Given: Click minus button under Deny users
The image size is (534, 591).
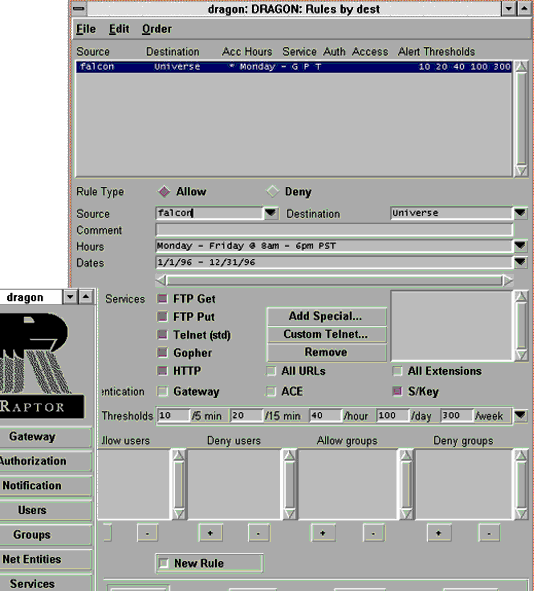Looking at the screenshot, I should (259, 533).
